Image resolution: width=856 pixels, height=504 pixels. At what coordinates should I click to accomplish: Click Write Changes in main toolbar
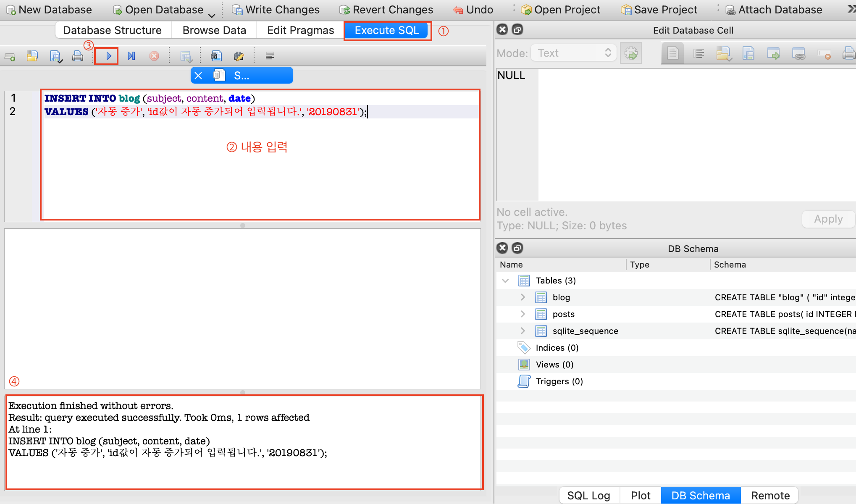276,10
